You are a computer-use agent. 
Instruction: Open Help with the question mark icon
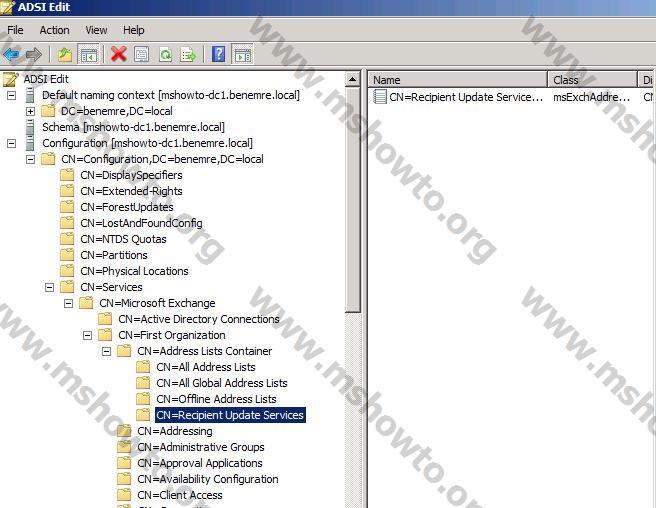[218, 54]
